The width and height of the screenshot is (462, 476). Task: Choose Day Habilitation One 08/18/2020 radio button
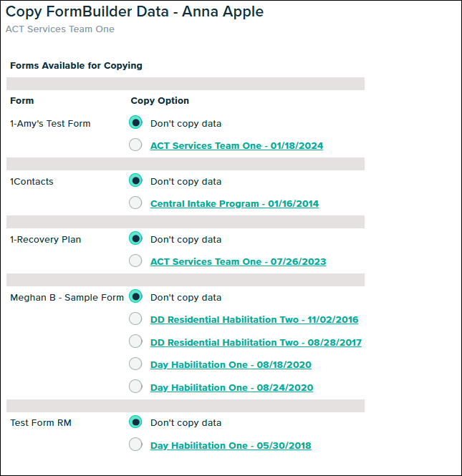point(135,364)
